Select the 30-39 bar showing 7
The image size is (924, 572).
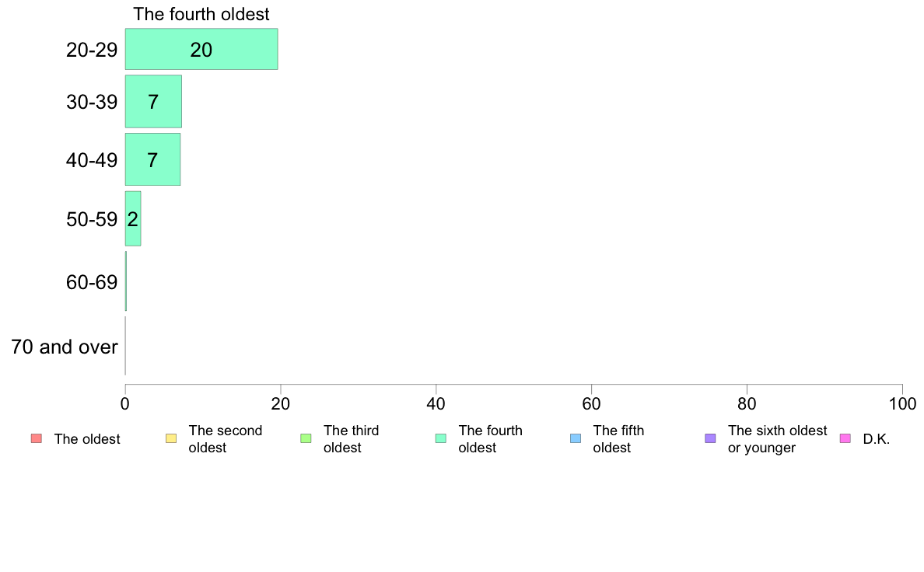[x=153, y=101]
